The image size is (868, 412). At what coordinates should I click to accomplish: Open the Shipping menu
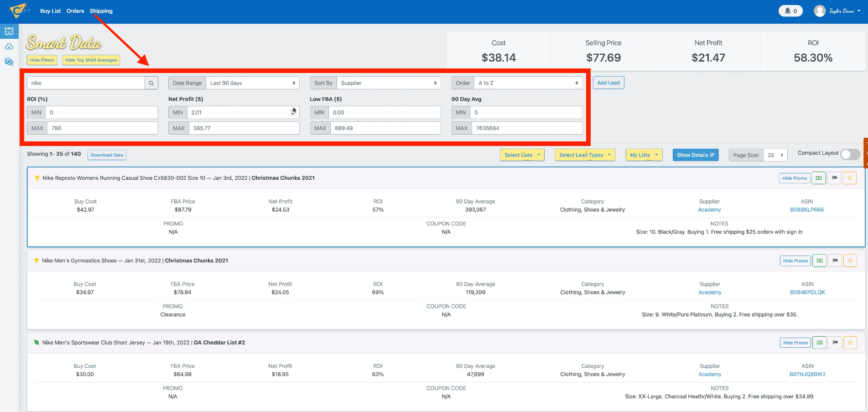tap(101, 11)
